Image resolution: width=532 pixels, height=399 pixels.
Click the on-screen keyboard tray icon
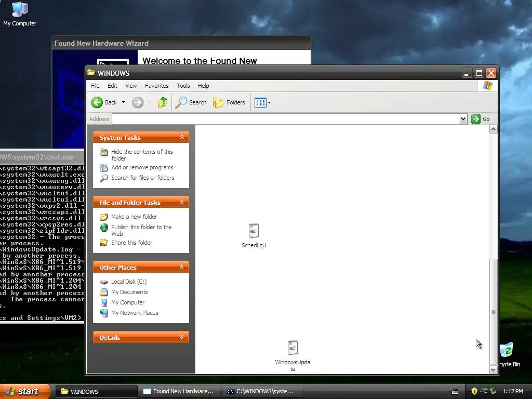pos(455,392)
